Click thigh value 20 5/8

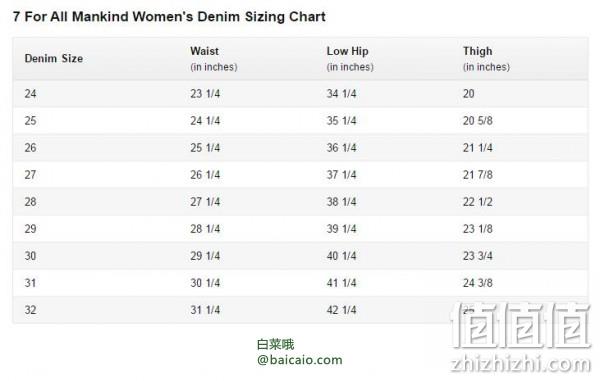click(x=478, y=121)
